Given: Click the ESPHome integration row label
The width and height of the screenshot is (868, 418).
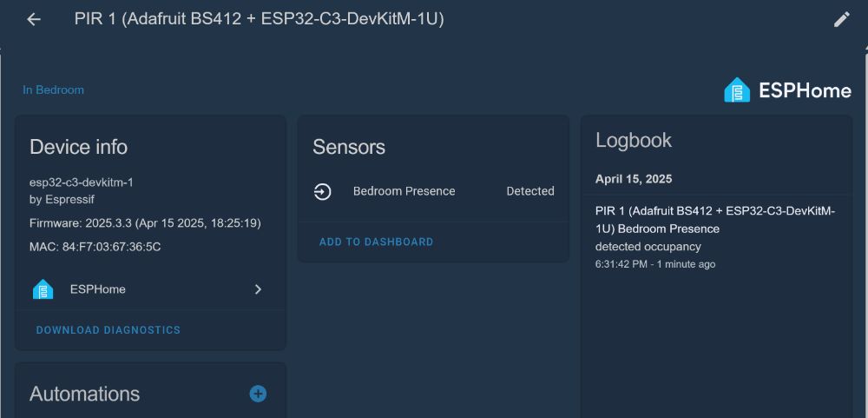Looking at the screenshot, I should 97,289.
